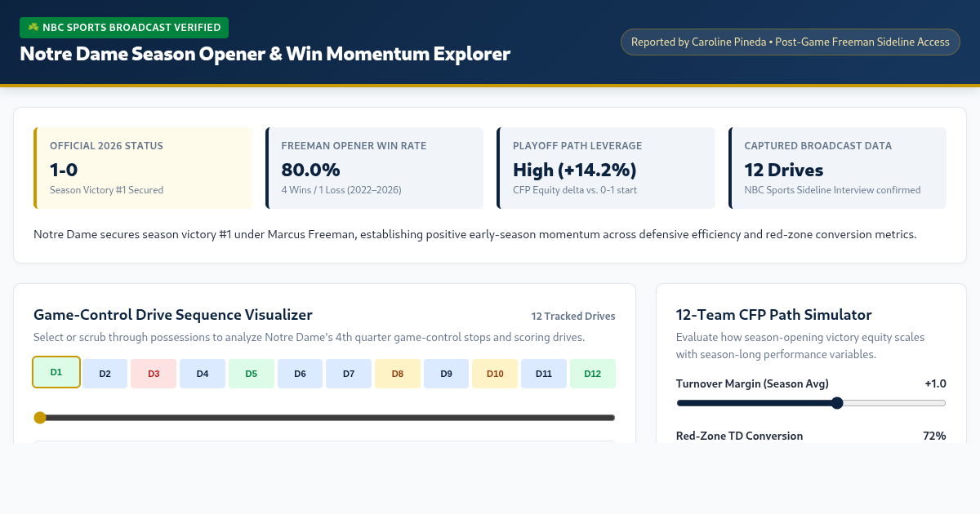Click the '12 Tracked Drives' label
Viewport: 980px width, 514px height.
573,317
